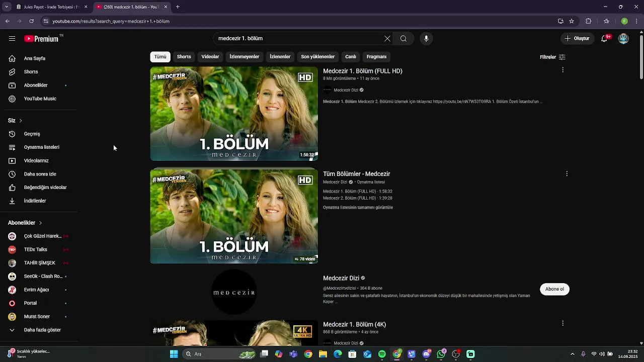This screenshot has width=644, height=362.
Task: Open more options for Tüm Bölümler playlist
Action: tap(567, 173)
